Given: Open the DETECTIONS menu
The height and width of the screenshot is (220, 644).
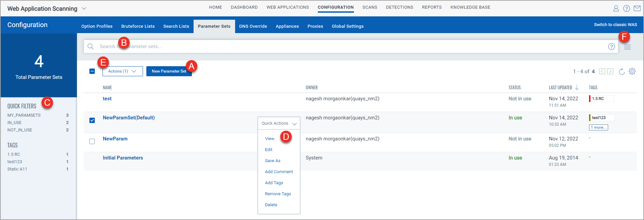Looking at the screenshot, I should pos(400,7).
